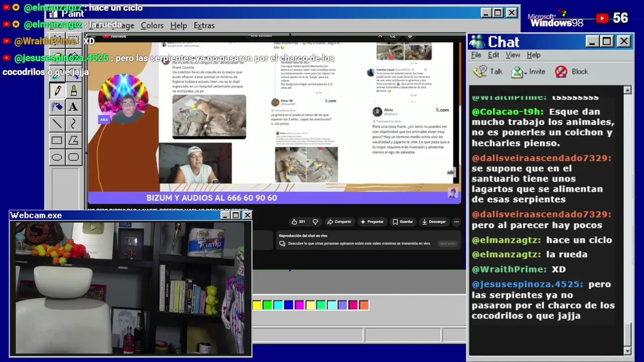Viewport: 644px width, 362px height.
Task: Open the View menu in Chat
Action: pos(513,55)
